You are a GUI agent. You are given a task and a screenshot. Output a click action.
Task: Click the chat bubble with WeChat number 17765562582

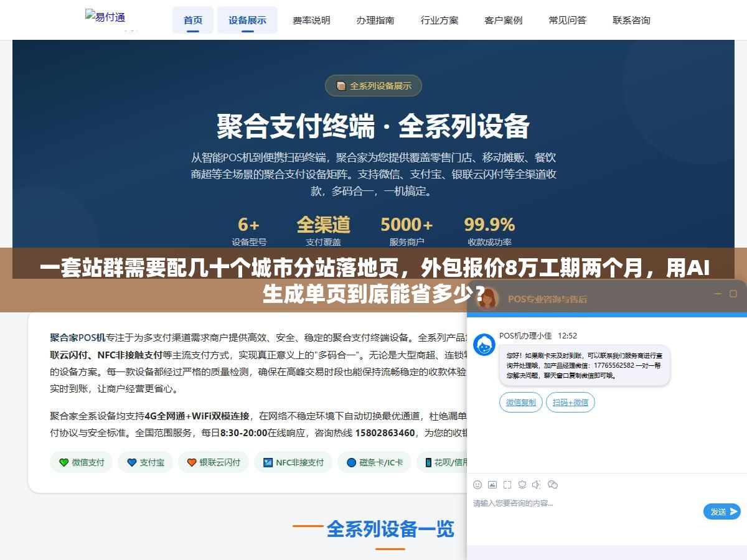click(x=585, y=365)
